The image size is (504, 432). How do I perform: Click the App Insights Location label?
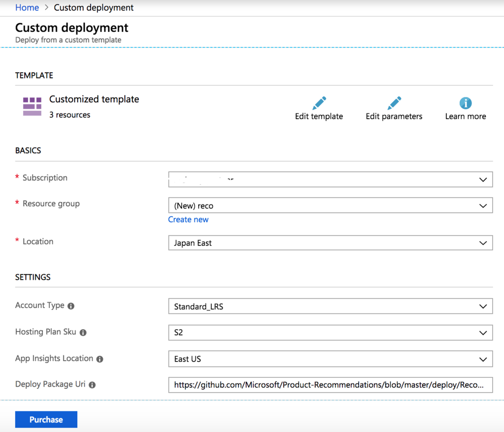(x=54, y=358)
